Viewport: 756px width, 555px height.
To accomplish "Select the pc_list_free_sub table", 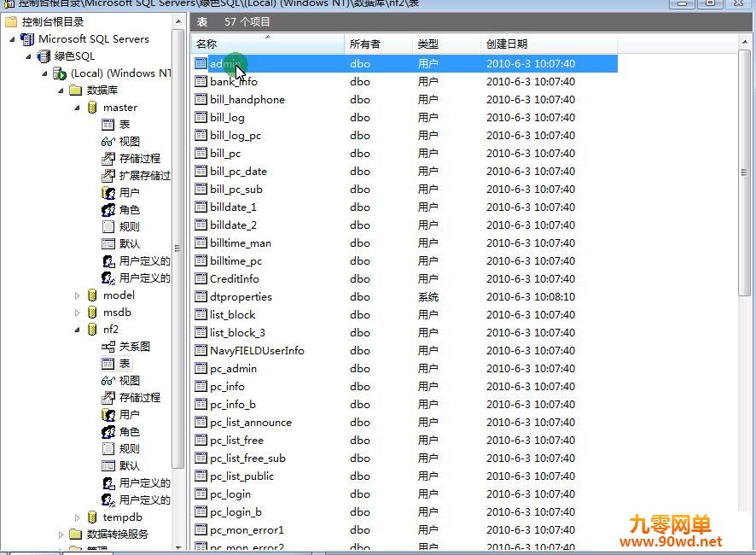I will pyautogui.click(x=247, y=459).
